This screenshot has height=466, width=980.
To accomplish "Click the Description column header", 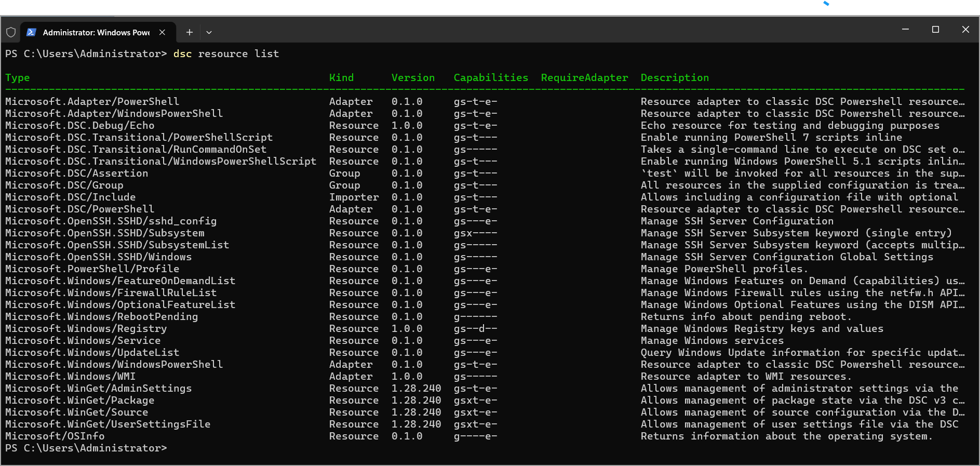I will [675, 78].
